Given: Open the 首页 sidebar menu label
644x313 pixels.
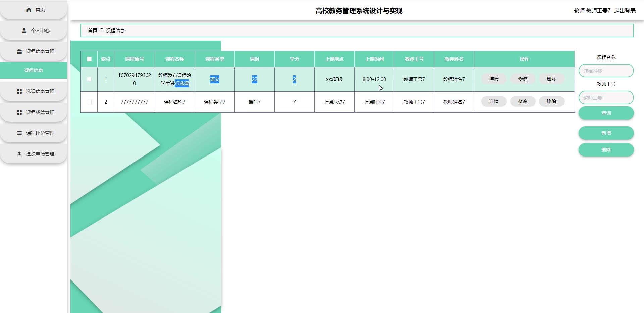Looking at the screenshot, I should 40,10.
